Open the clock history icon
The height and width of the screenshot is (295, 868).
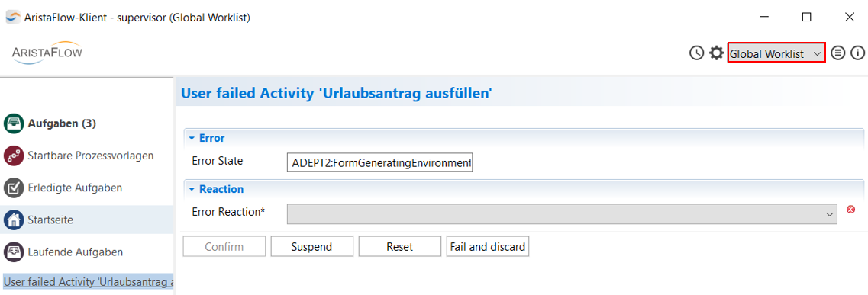point(696,53)
